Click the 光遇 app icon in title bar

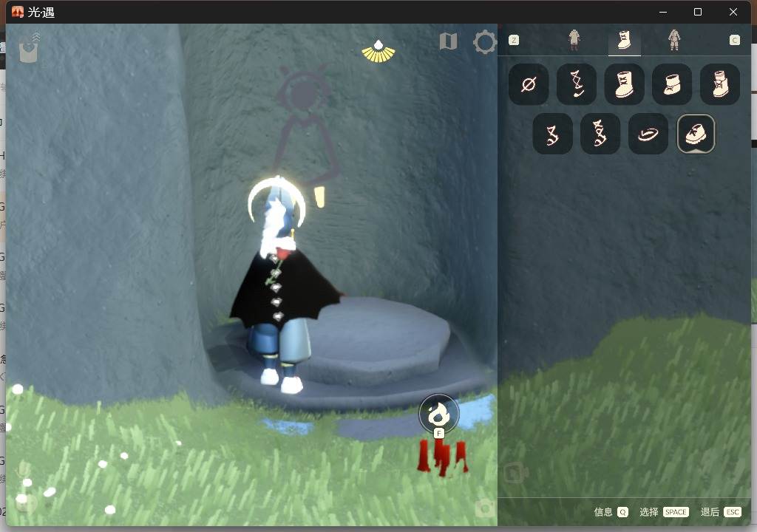(18, 12)
